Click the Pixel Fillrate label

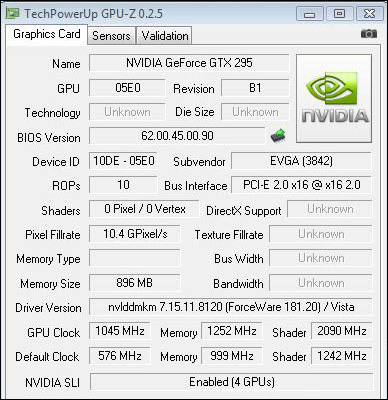[x=53, y=235]
